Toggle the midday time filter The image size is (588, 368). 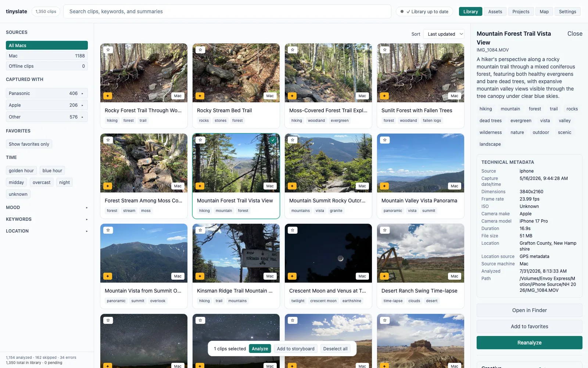(16, 182)
